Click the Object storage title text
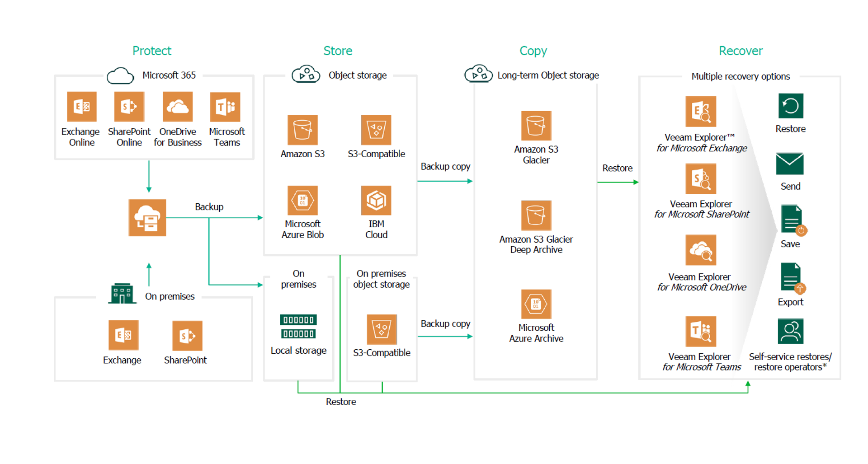This screenshot has height=464, width=868. [358, 75]
